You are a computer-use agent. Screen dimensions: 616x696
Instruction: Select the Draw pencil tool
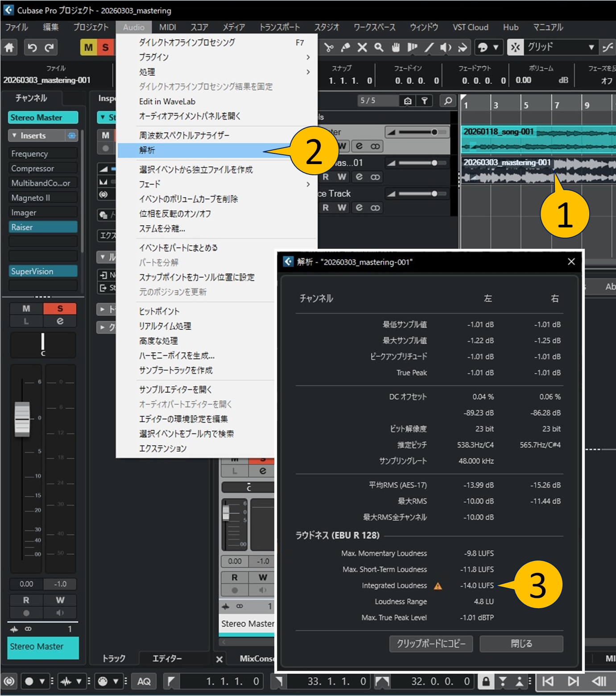tap(429, 47)
